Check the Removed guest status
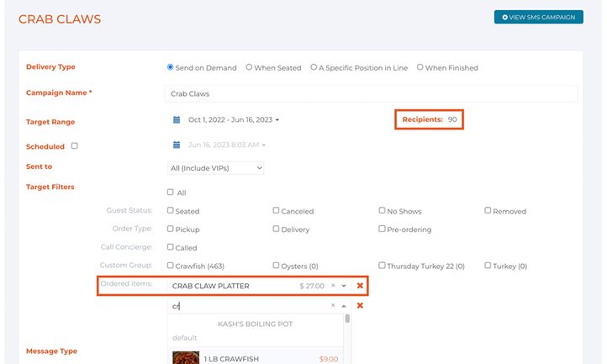This screenshot has height=364, width=607. point(488,210)
